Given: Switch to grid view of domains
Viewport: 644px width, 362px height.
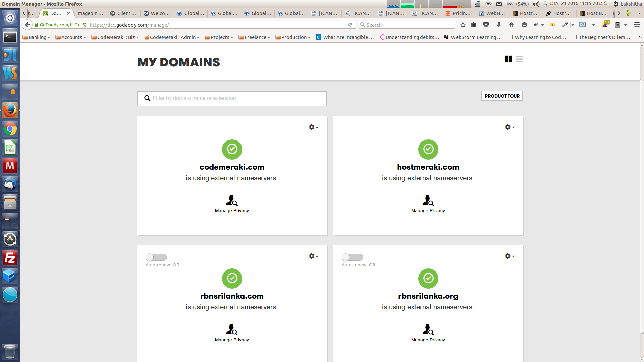Looking at the screenshot, I should click(508, 59).
